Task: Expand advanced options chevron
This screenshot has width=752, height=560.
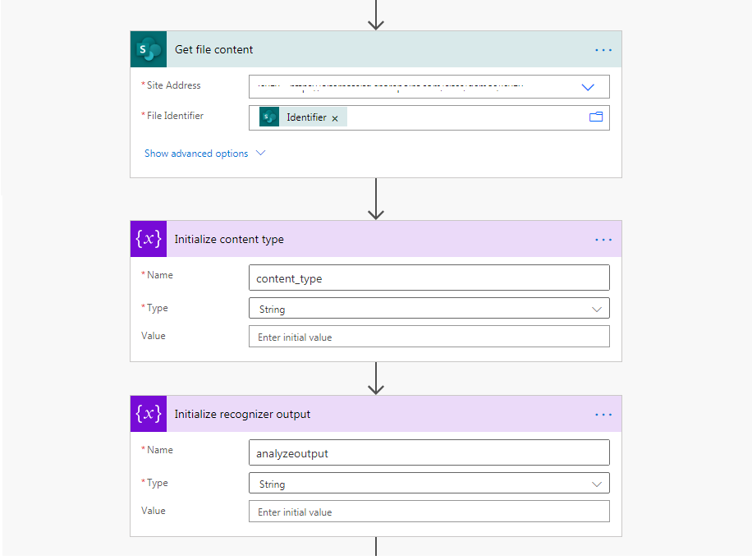Action: point(260,153)
